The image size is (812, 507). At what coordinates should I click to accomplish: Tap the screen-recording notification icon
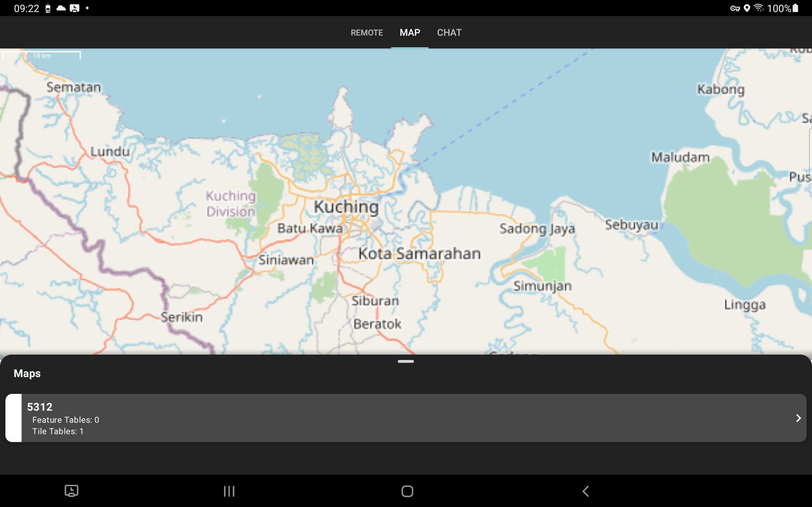pyautogui.click(x=75, y=8)
